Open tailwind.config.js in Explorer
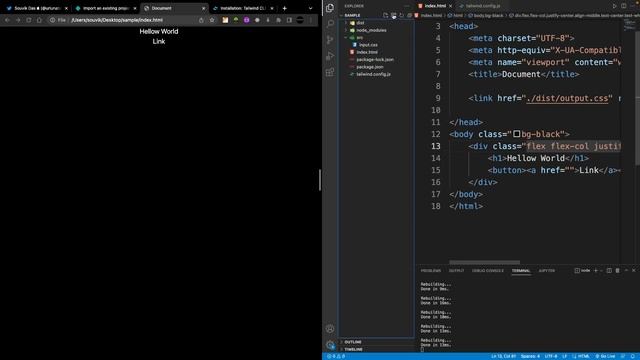The image size is (640, 360). click(376, 74)
